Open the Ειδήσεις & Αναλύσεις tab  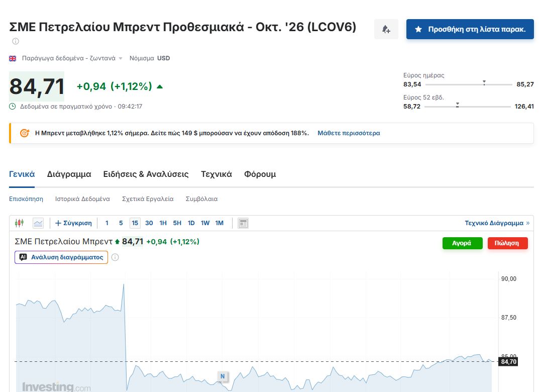[x=146, y=174]
